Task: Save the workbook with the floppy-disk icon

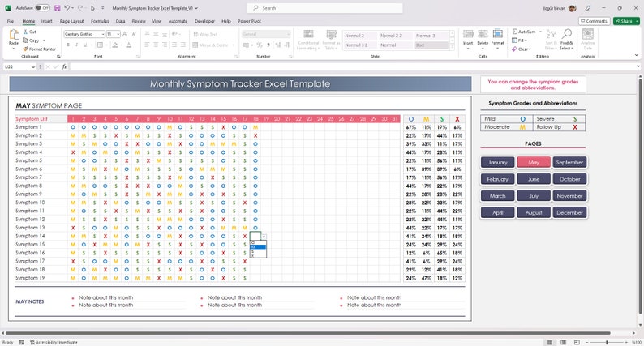Action: coord(57,8)
